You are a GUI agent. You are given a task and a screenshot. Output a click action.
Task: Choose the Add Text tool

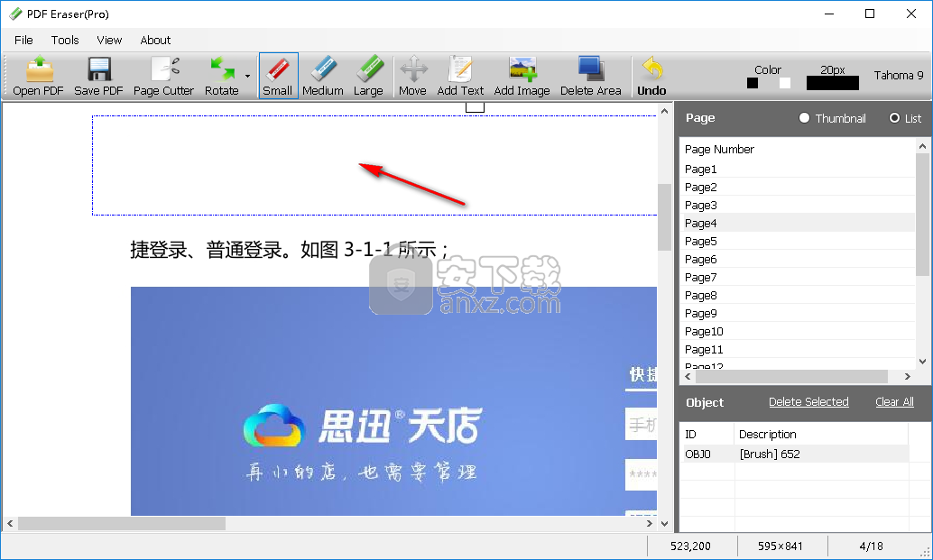460,76
